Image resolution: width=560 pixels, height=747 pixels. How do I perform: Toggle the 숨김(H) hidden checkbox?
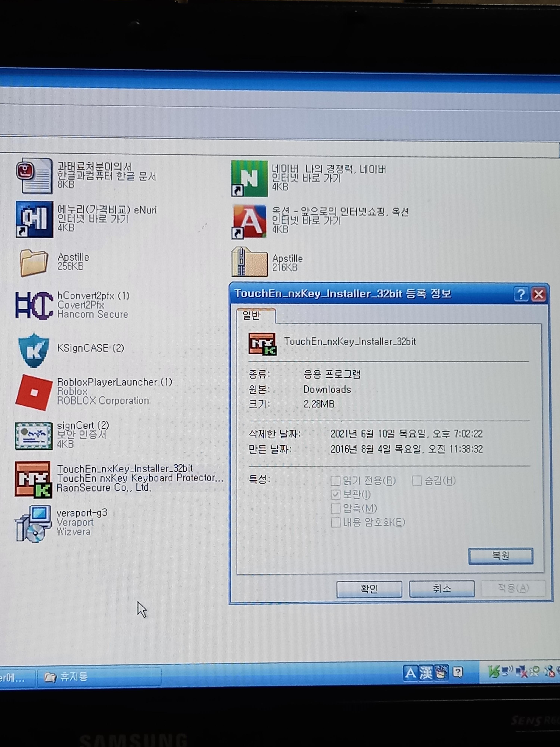click(416, 481)
